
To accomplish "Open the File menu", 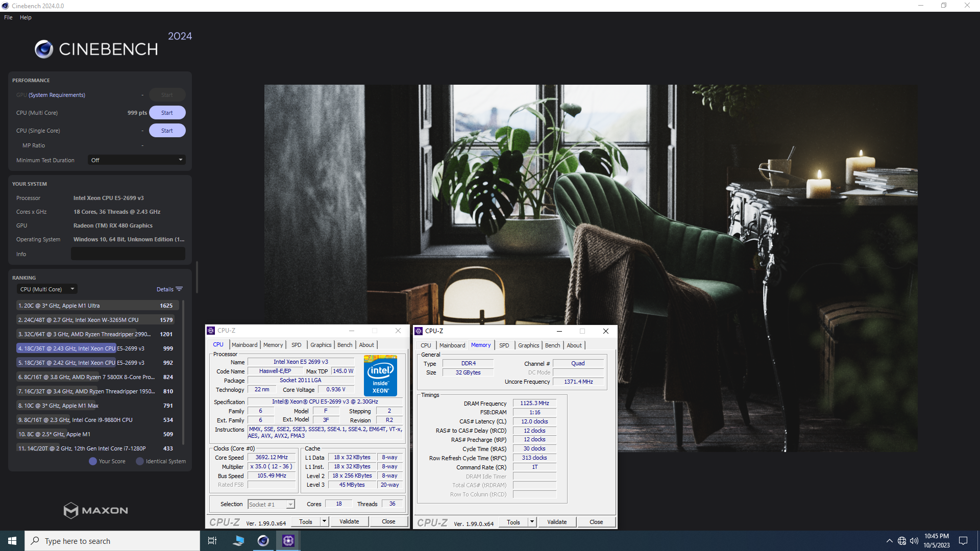I will pyautogui.click(x=8, y=17).
